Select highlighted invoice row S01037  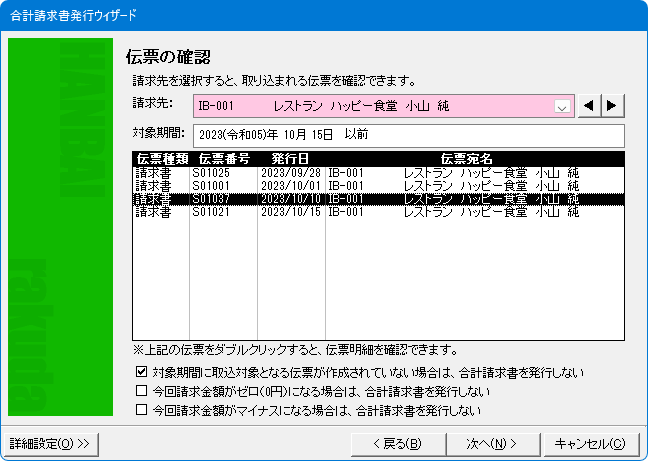tap(378, 199)
